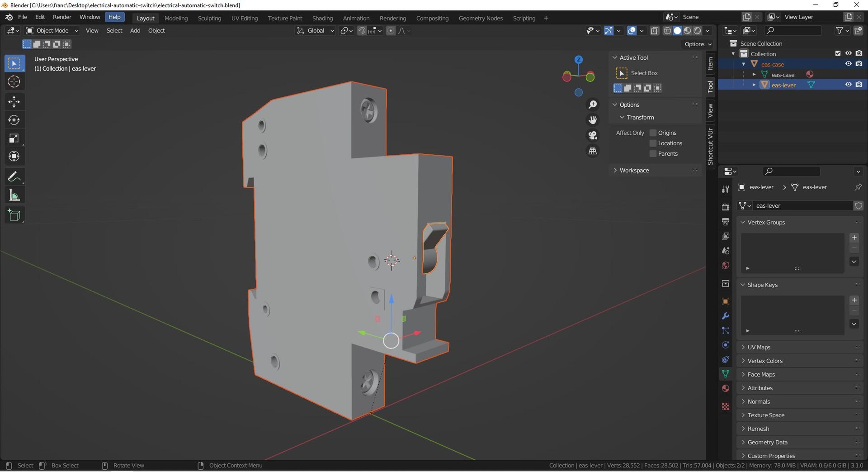Screen dimensions: 868x472
Task: Expand the Normals panel
Action: [799, 401]
